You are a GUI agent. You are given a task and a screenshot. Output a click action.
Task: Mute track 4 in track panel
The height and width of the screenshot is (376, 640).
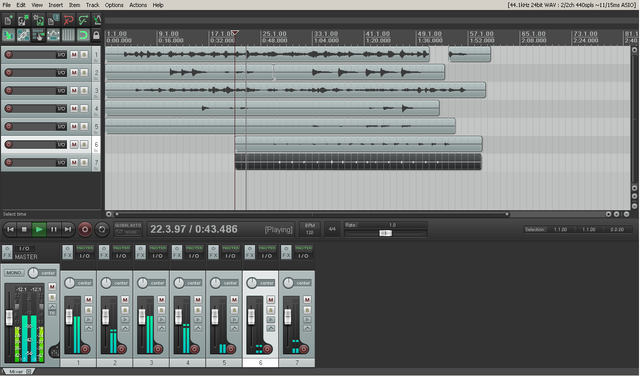pyautogui.click(x=74, y=109)
